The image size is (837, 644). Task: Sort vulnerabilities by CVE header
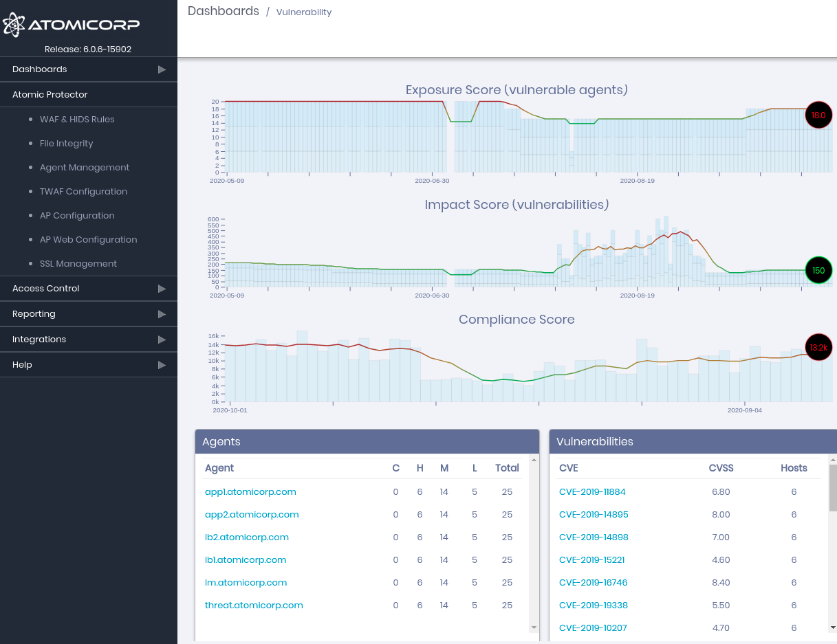[x=569, y=468]
